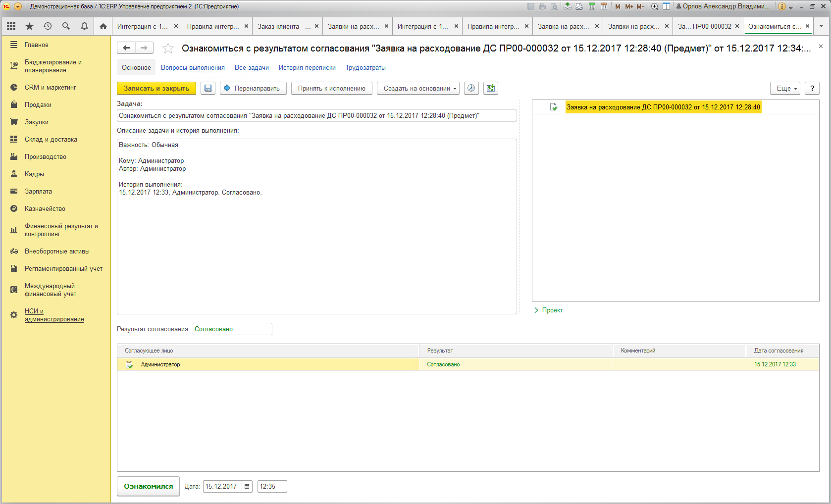
Task: Select the Администратор row in the approvers table
Action: pyautogui.click(x=468, y=364)
